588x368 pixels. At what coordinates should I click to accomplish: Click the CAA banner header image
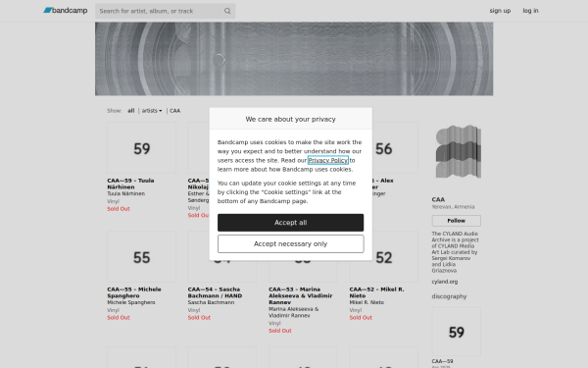tap(294, 59)
